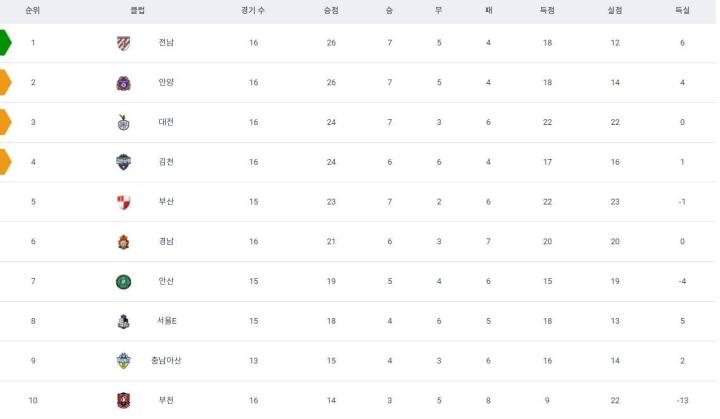Click the 경남 club crest icon
The height and width of the screenshot is (419, 720).
coord(123,241)
